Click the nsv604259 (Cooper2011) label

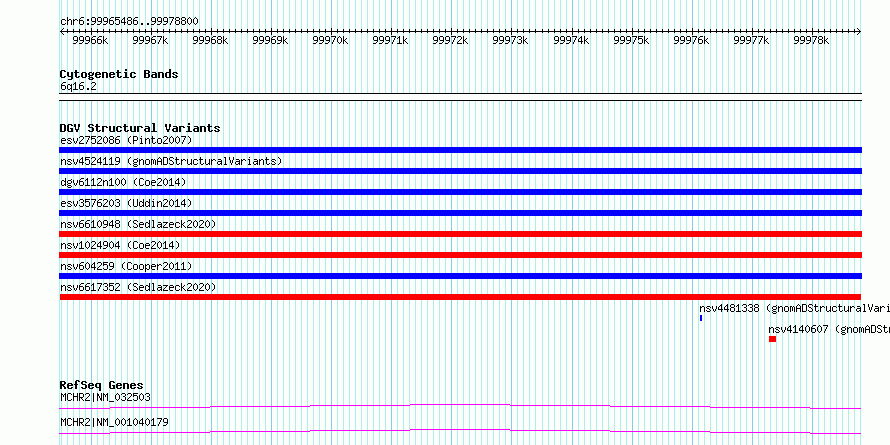coord(126,266)
